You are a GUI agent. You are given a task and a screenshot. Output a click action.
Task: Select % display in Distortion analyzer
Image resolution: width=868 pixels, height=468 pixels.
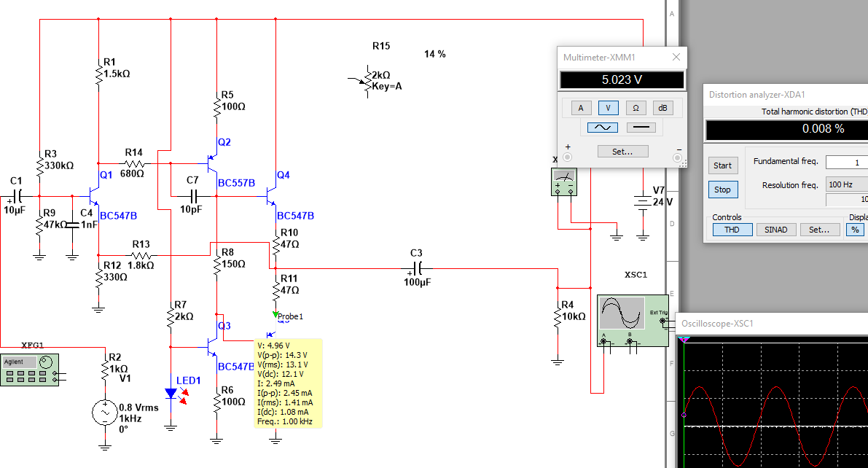point(856,230)
